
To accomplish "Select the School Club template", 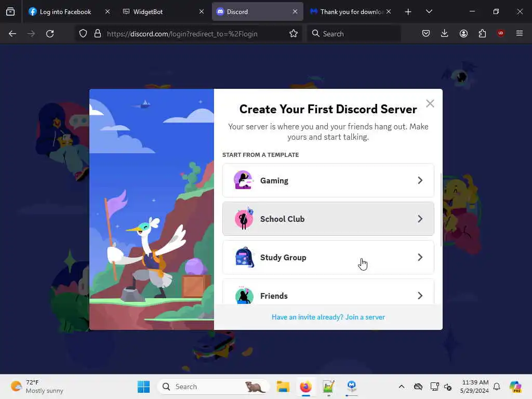I will point(328,219).
